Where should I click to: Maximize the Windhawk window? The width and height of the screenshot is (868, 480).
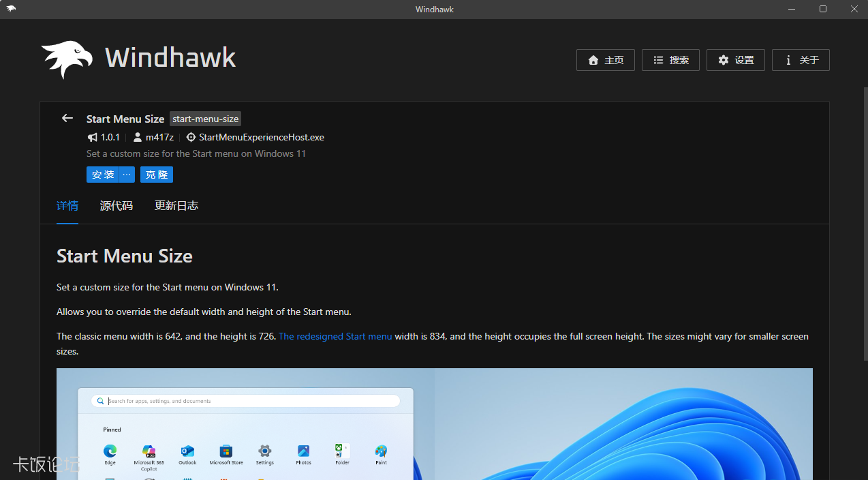823,9
